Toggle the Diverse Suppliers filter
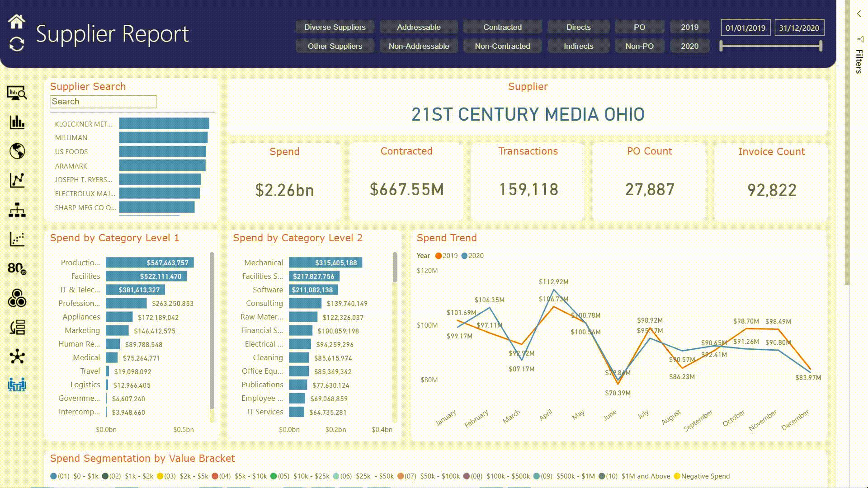This screenshot has height=488, width=868. 335,27
